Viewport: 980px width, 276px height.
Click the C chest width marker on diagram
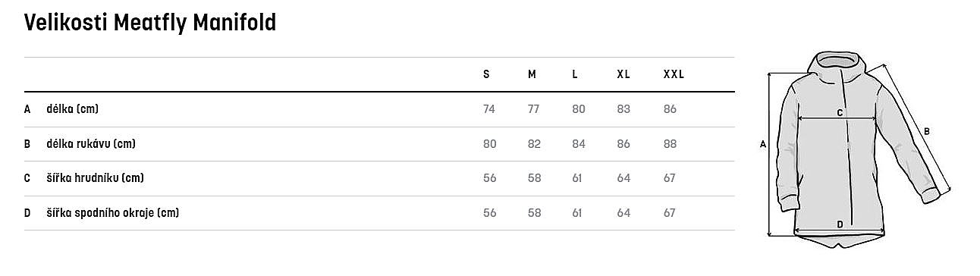tap(840, 113)
